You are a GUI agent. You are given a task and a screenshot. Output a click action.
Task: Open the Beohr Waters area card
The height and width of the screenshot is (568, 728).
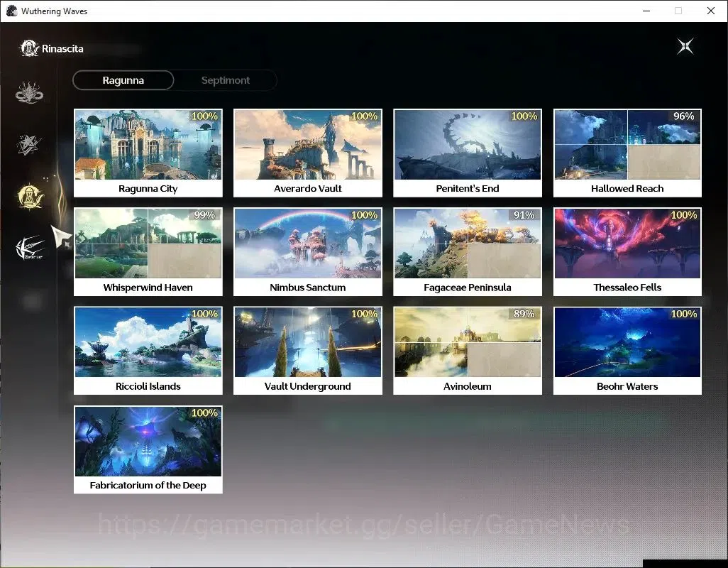point(627,351)
